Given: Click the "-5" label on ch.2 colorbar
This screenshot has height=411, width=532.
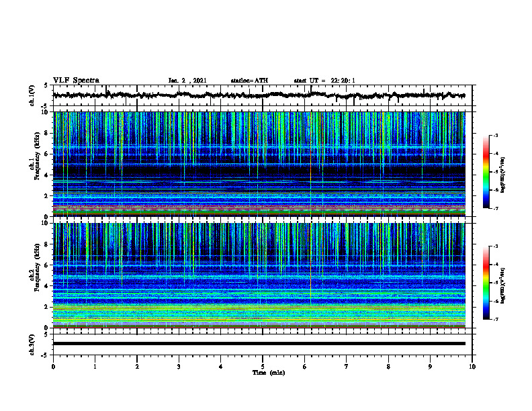Looking at the screenshot, I should [495, 283].
